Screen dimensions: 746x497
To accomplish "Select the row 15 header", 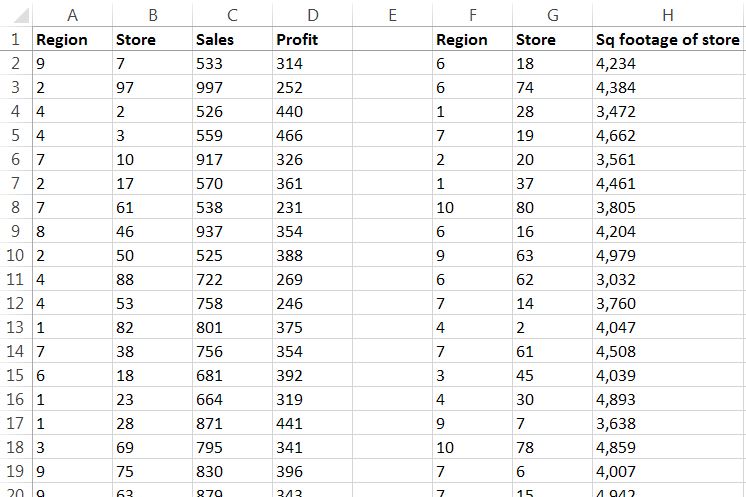I will 15,375.
